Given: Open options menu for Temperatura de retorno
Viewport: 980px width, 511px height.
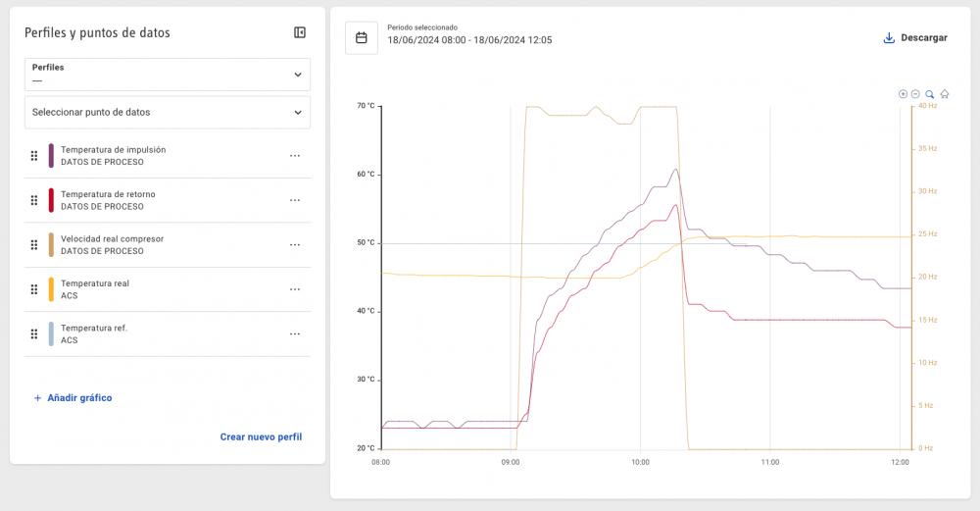Looking at the screenshot, I should [295, 200].
